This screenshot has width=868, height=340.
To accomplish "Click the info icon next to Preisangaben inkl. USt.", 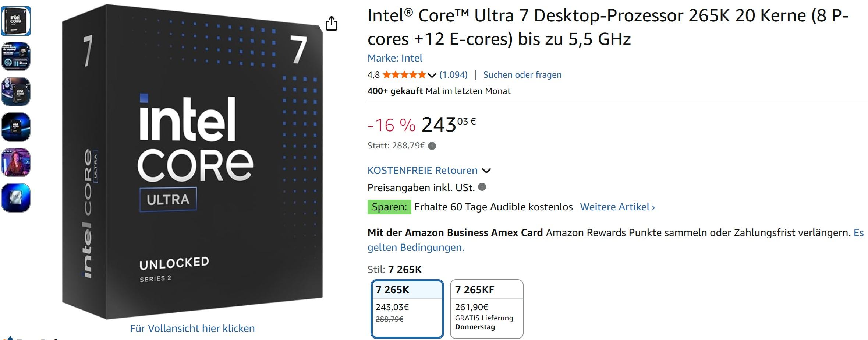I will pos(482,187).
